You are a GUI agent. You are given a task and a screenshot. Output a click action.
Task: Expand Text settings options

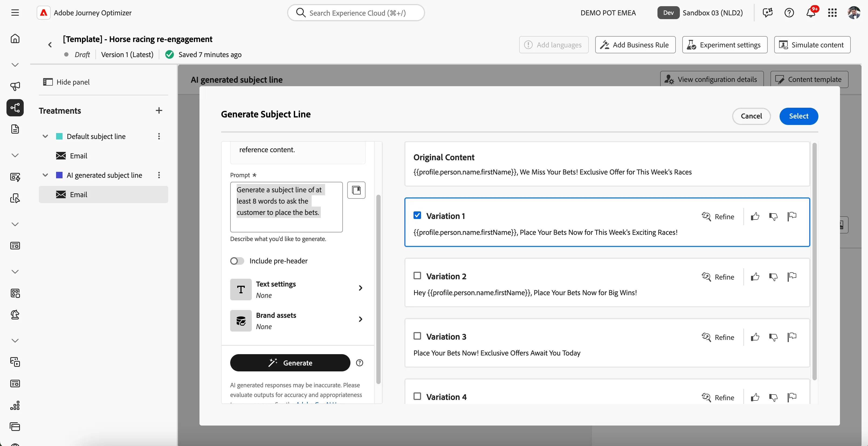click(x=297, y=290)
